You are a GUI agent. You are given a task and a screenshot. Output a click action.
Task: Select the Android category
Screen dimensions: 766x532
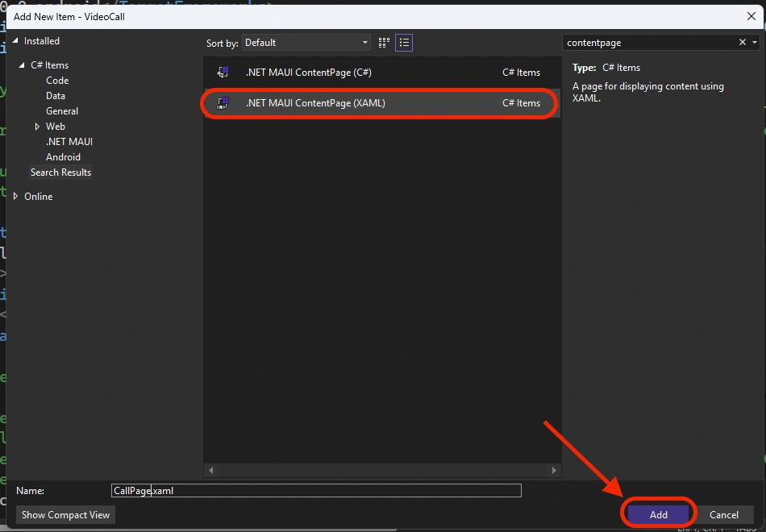click(63, 157)
